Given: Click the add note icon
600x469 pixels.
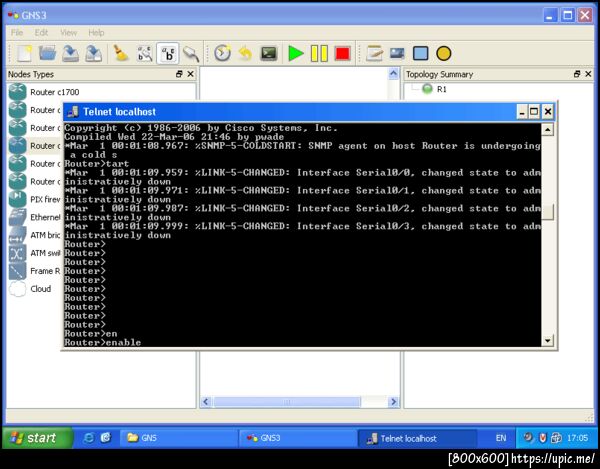Looking at the screenshot, I should pyautogui.click(x=374, y=53).
